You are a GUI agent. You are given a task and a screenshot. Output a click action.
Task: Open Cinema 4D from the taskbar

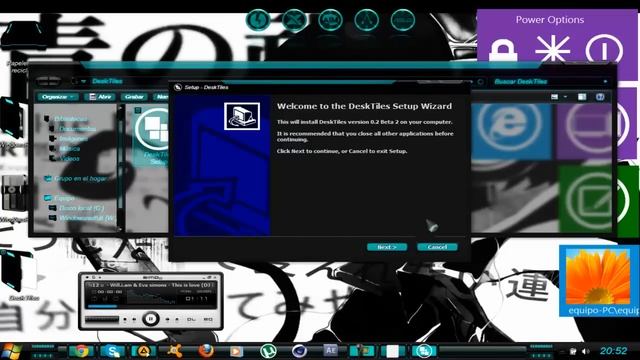(x=299, y=351)
